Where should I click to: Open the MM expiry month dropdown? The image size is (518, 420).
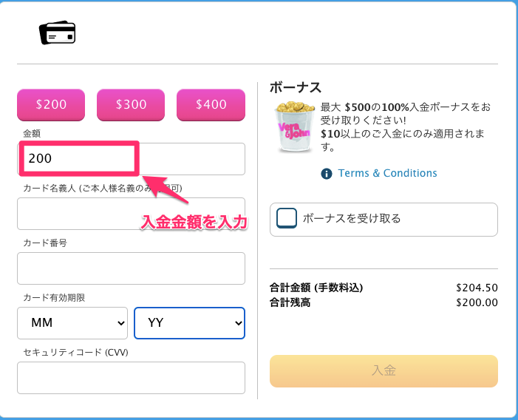pos(72,323)
